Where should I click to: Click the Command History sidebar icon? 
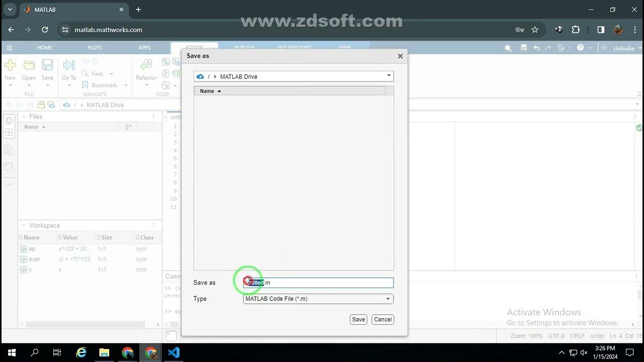(x=9, y=168)
